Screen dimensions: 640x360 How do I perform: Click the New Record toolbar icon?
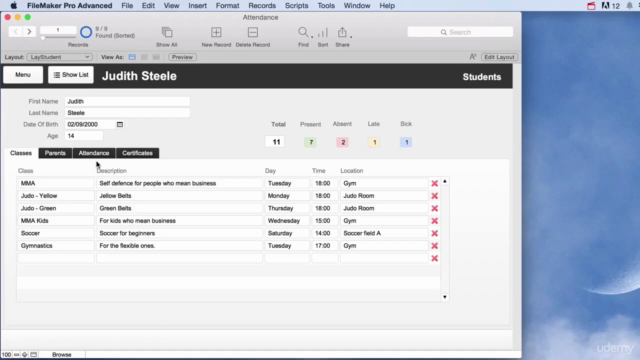click(x=216, y=32)
